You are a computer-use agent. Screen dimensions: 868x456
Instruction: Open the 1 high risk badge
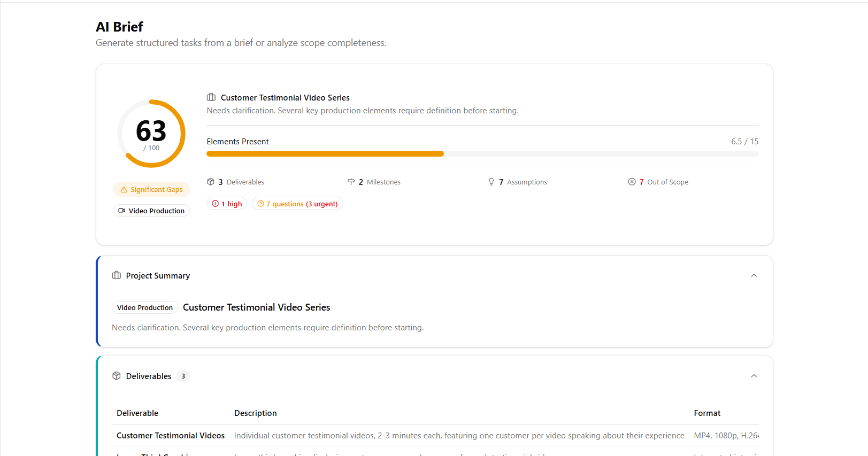pyautogui.click(x=227, y=204)
